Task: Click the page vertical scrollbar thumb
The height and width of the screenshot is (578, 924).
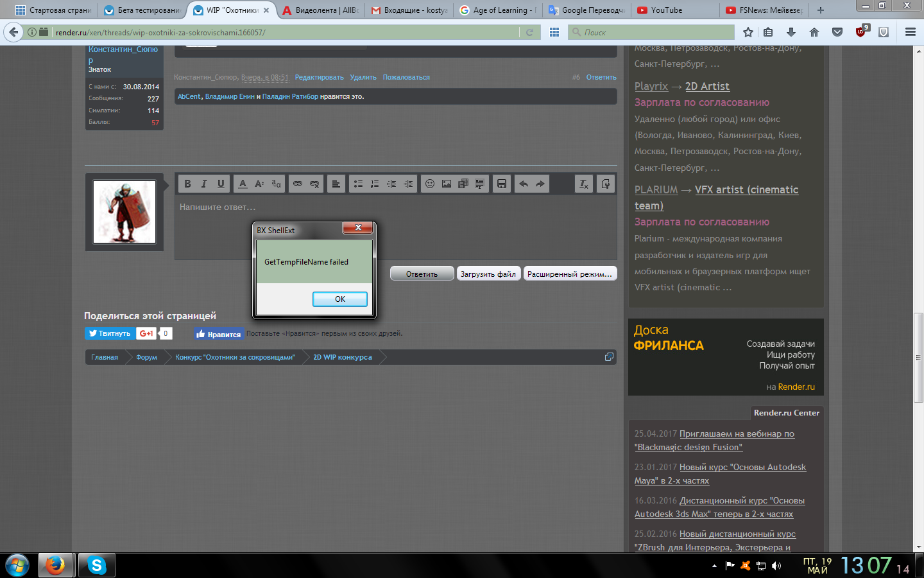Action: click(x=918, y=357)
